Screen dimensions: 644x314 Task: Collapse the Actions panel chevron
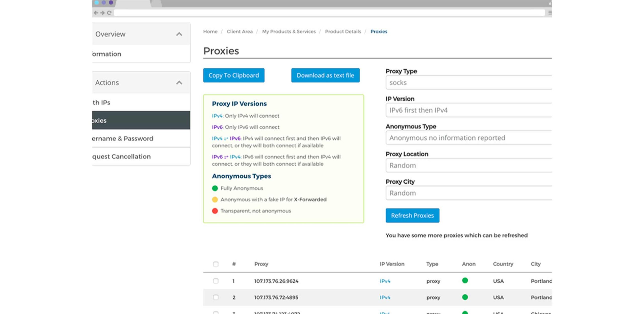[x=179, y=83]
